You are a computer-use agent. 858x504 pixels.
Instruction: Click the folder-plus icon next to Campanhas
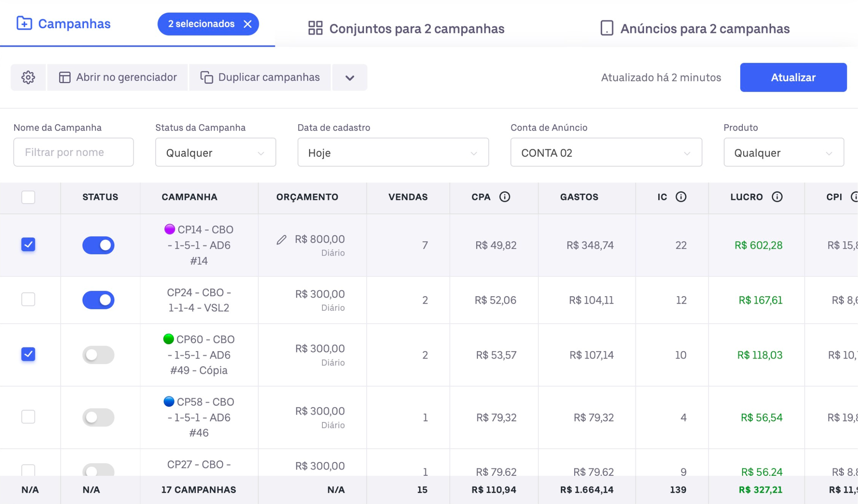24,23
